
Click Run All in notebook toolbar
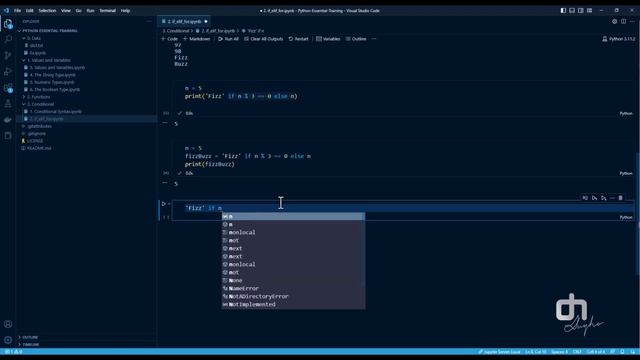click(228, 39)
